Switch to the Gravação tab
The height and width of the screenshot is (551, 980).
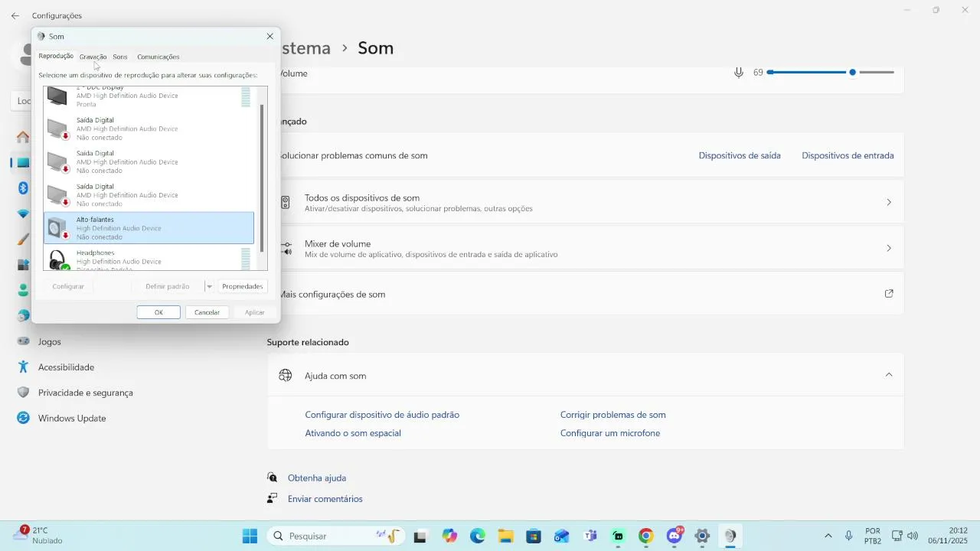(93, 57)
